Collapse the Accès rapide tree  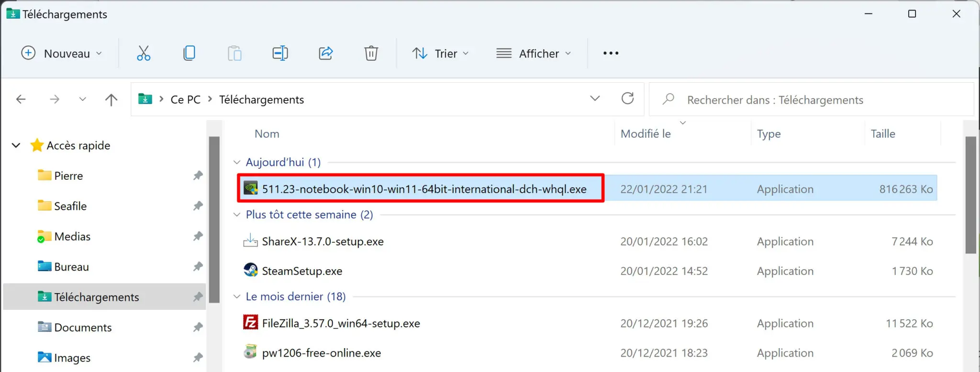pos(16,145)
